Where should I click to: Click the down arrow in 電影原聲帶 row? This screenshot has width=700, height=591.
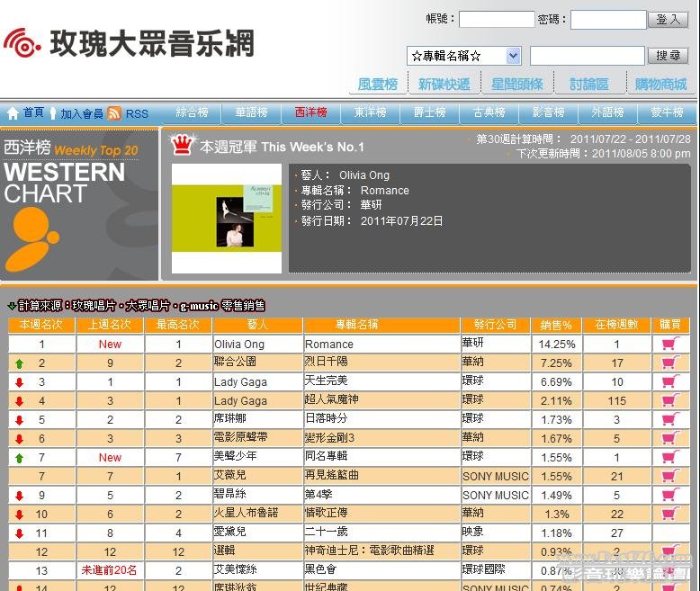click(x=19, y=439)
